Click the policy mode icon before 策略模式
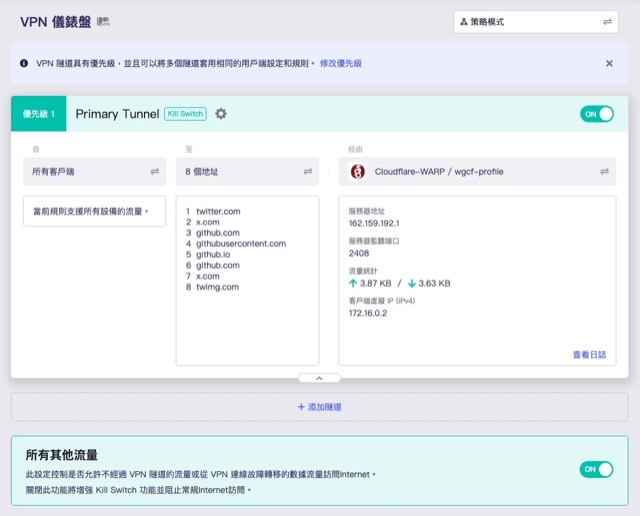Viewport: 640px width, 516px height. [464, 22]
